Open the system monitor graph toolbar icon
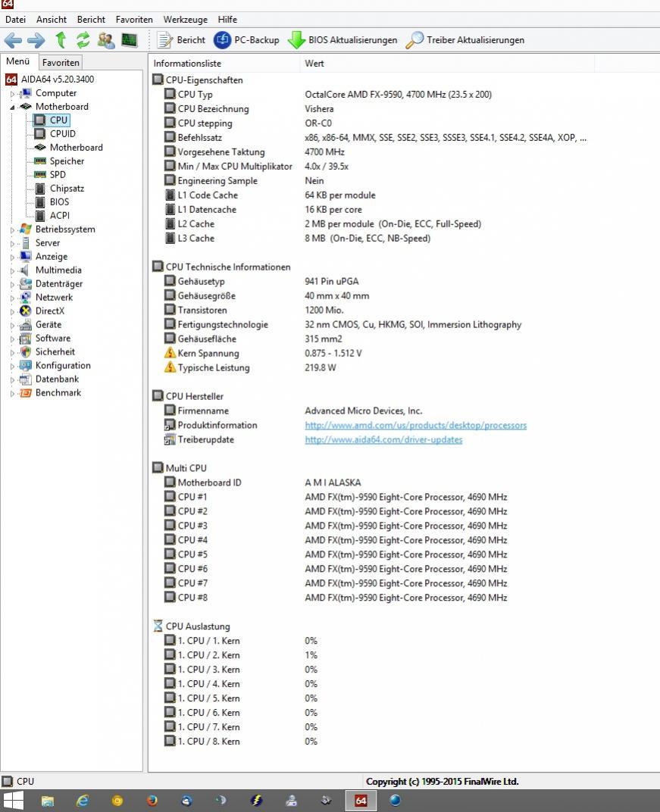 pyautogui.click(x=129, y=40)
